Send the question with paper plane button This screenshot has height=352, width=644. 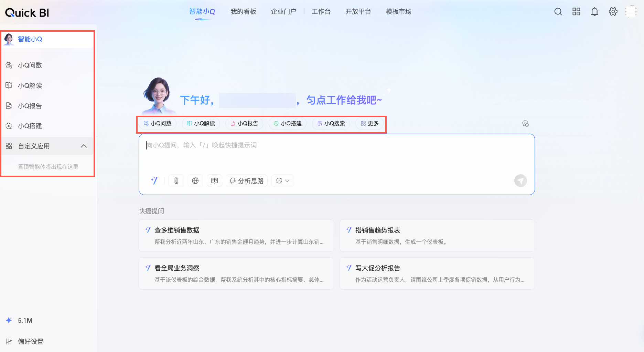coord(520,180)
